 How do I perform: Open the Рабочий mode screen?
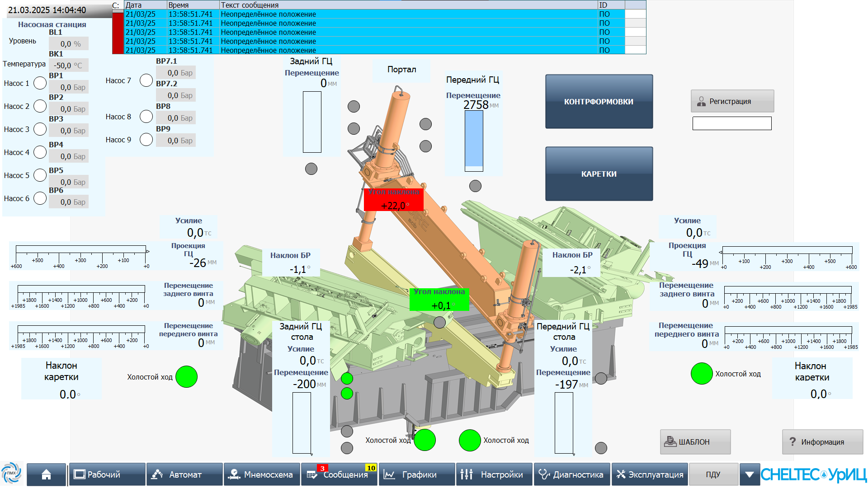[107, 474]
